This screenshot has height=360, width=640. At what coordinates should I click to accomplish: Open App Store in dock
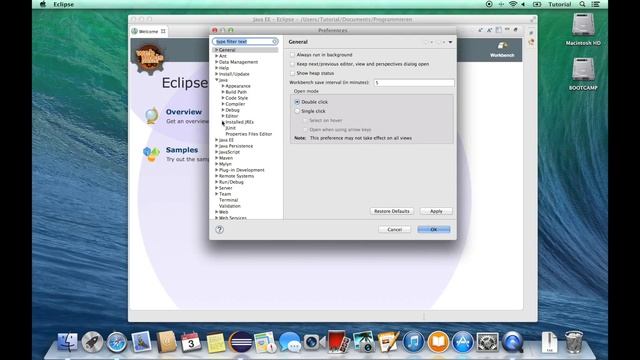coord(462,342)
